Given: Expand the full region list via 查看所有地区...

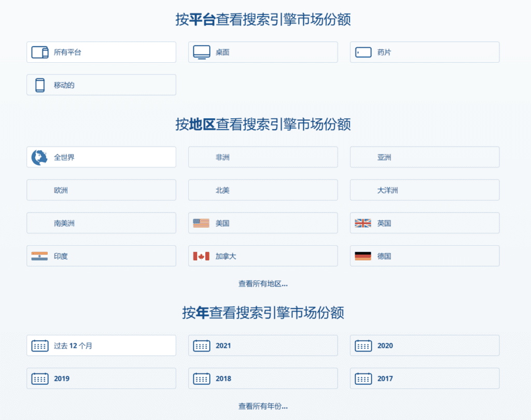Looking at the screenshot, I should click(262, 284).
